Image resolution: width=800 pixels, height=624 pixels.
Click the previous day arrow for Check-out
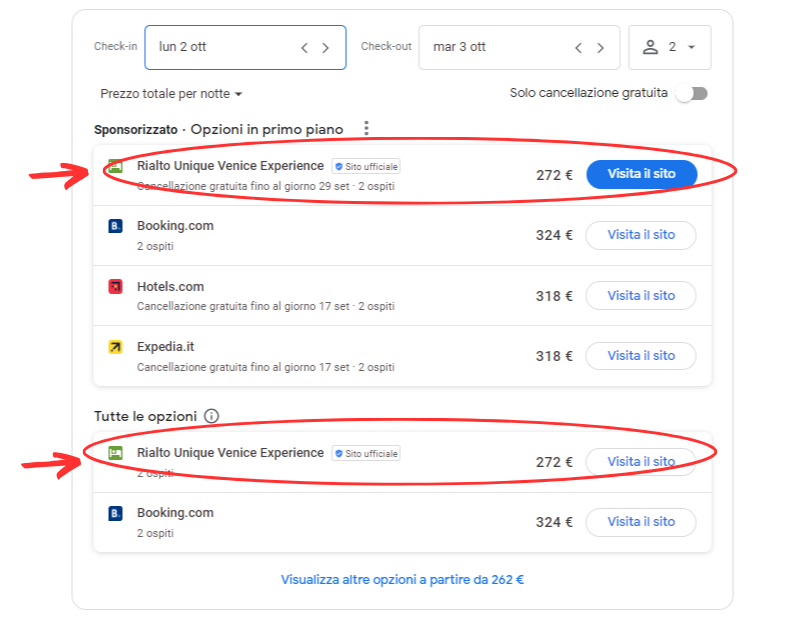pyautogui.click(x=578, y=48)
